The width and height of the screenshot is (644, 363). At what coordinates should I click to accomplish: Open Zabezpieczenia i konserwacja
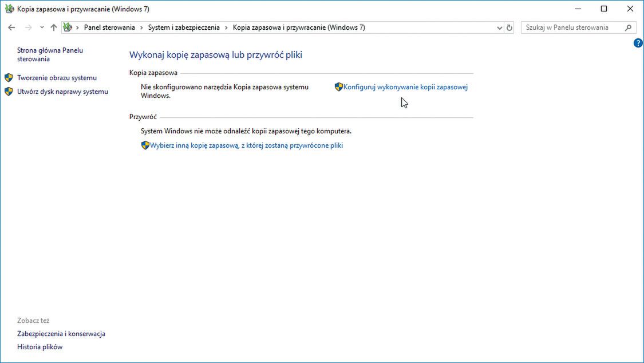pyautogui.click(x=61, y=334)
